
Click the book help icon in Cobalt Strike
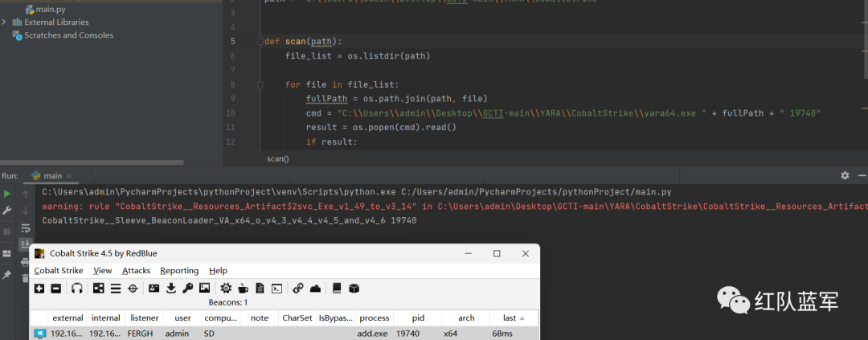tap(337, 288)
